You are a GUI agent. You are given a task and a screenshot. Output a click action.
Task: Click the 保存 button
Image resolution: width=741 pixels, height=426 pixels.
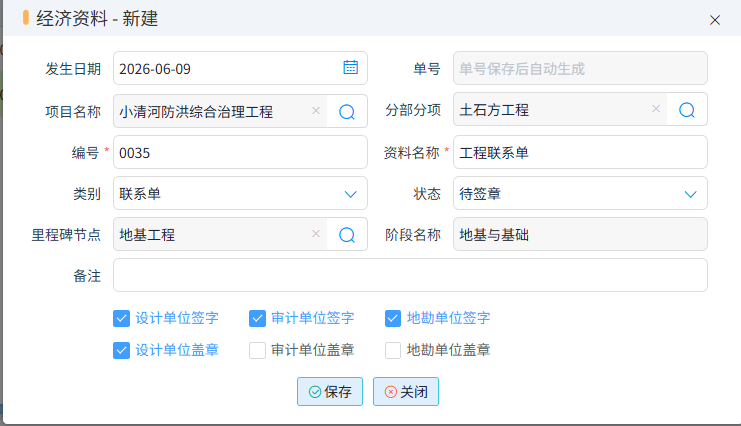(x=330, y=391)
